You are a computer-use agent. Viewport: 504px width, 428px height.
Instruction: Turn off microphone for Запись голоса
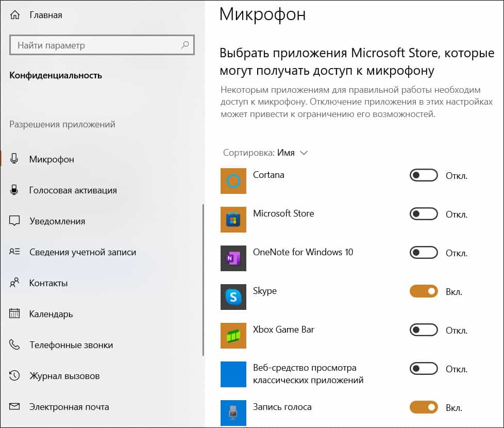423,407
